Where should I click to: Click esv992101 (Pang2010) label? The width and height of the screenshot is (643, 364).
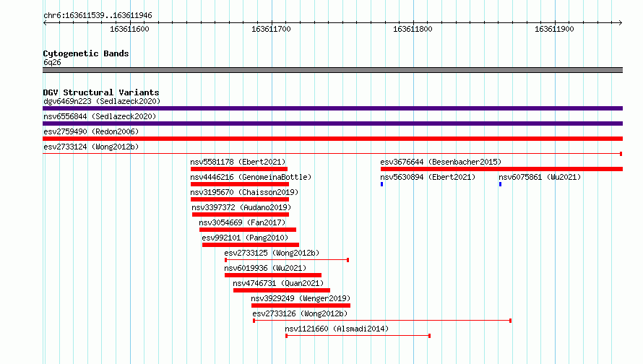click(245, 238)
